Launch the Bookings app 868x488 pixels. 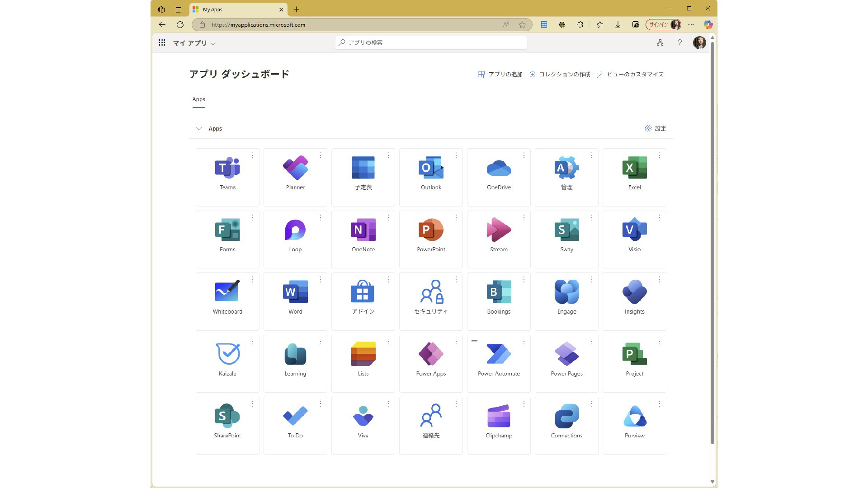(x=499, y=301)
